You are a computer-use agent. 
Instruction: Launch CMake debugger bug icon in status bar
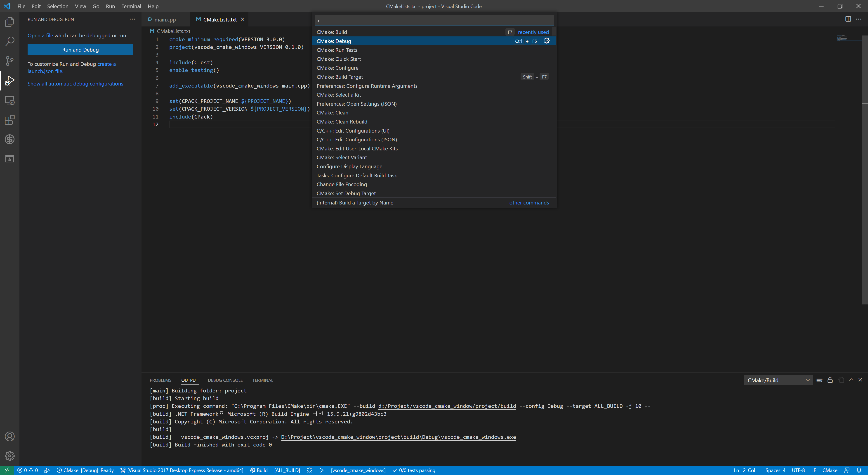pos(309,470)
